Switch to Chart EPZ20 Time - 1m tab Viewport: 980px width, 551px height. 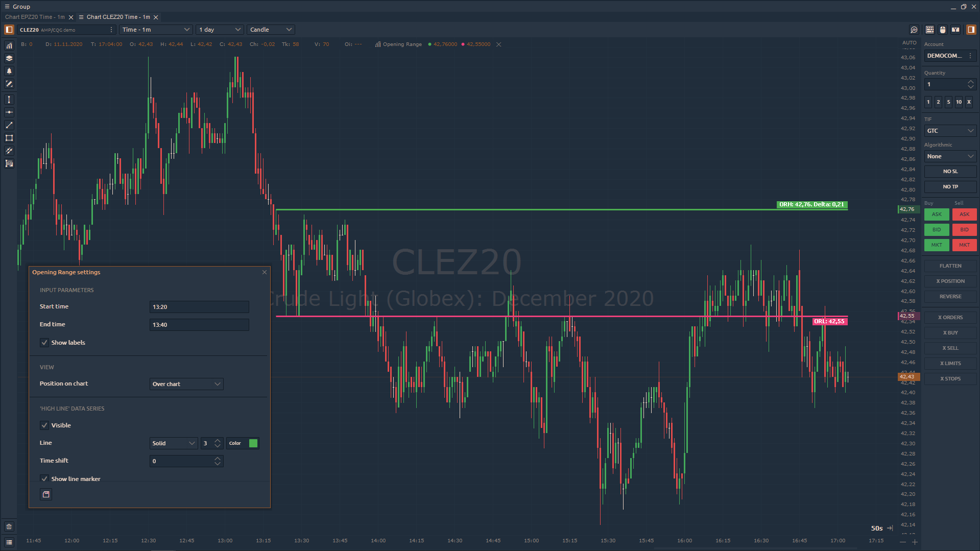[35, 17]
